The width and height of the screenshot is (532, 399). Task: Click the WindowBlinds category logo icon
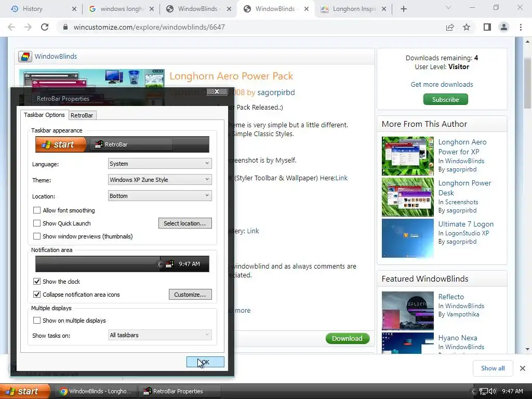[x=25, y=56]
